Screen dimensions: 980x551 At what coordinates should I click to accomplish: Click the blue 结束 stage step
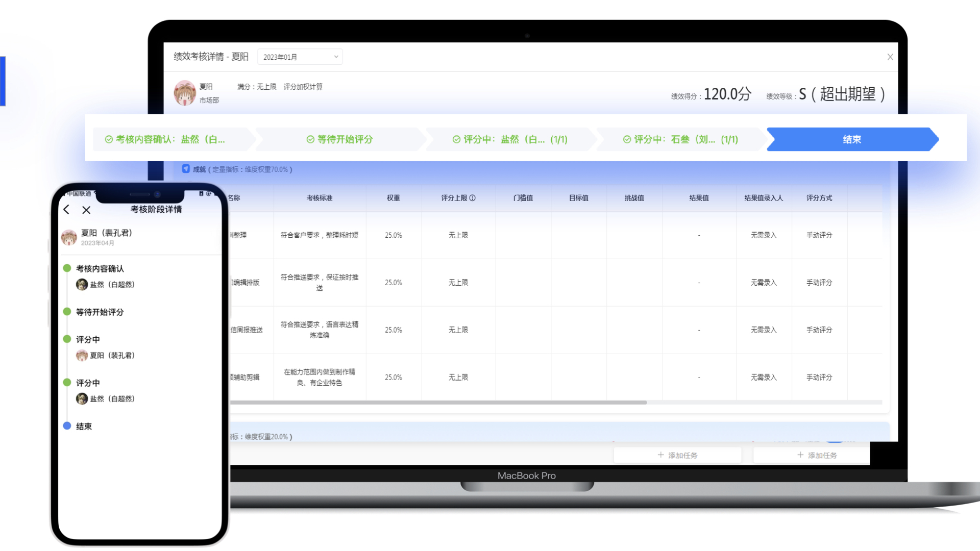point(851,139)
